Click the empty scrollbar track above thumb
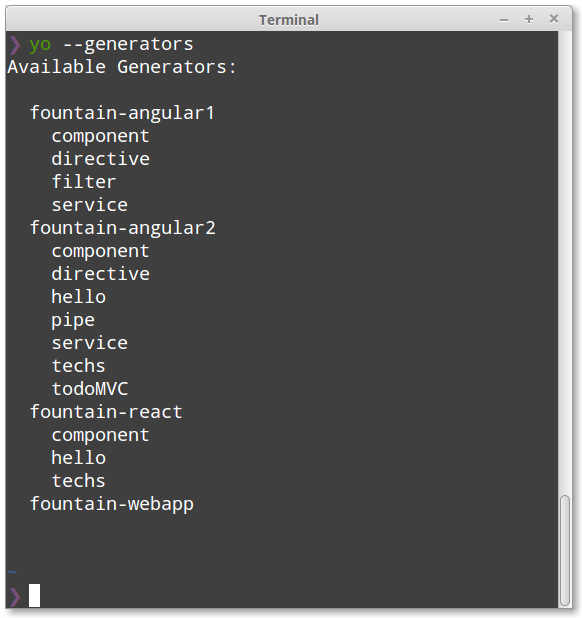The image size is (582, 618). click(565, 260)
